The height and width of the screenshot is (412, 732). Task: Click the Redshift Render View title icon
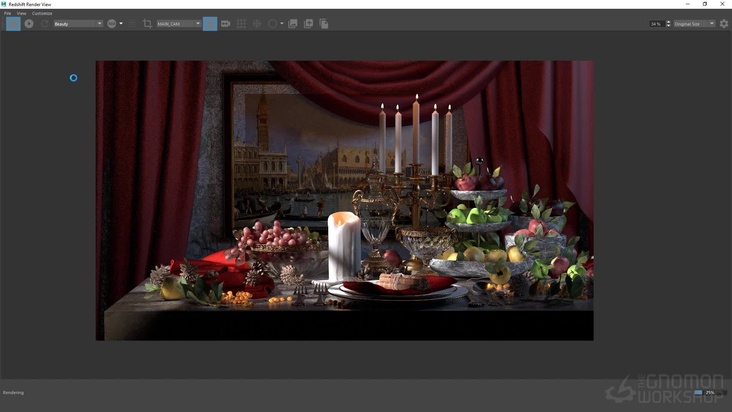click(4, 4)
